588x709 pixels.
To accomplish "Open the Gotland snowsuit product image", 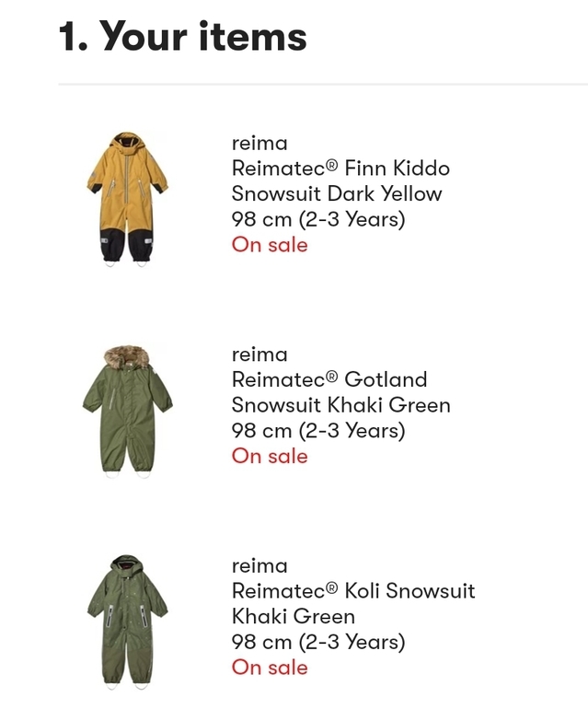I will 127,410.
